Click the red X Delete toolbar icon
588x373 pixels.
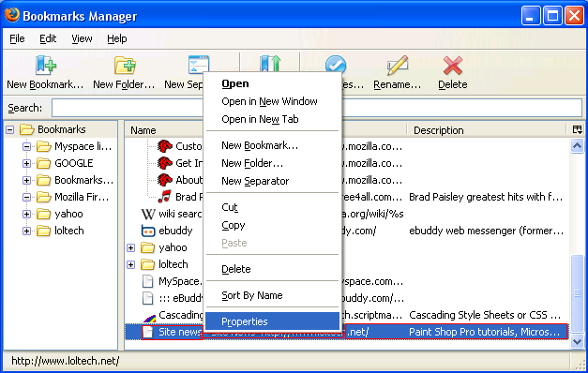(453, 66)
